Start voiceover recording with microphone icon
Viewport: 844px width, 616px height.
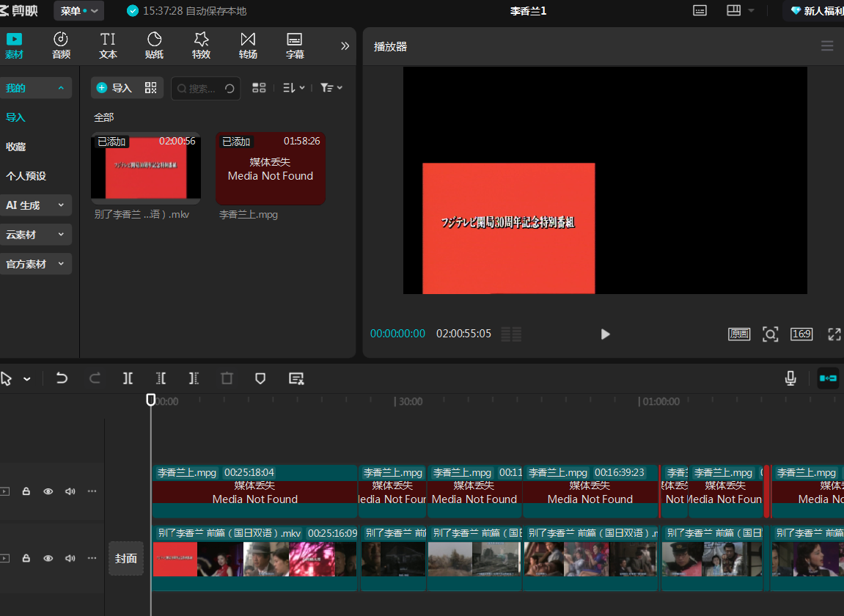click(x=790, y=378)
